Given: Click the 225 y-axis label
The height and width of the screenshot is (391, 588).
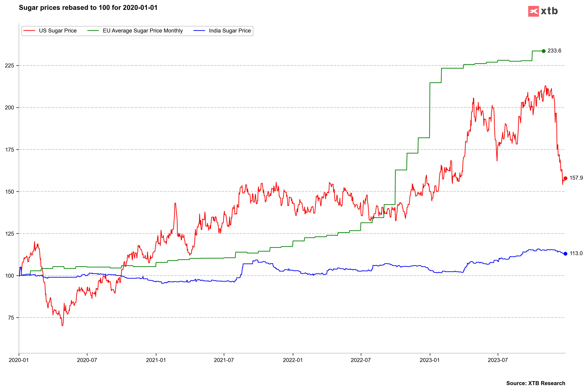Looking at the screenshot, I should [x=10, y=66].
